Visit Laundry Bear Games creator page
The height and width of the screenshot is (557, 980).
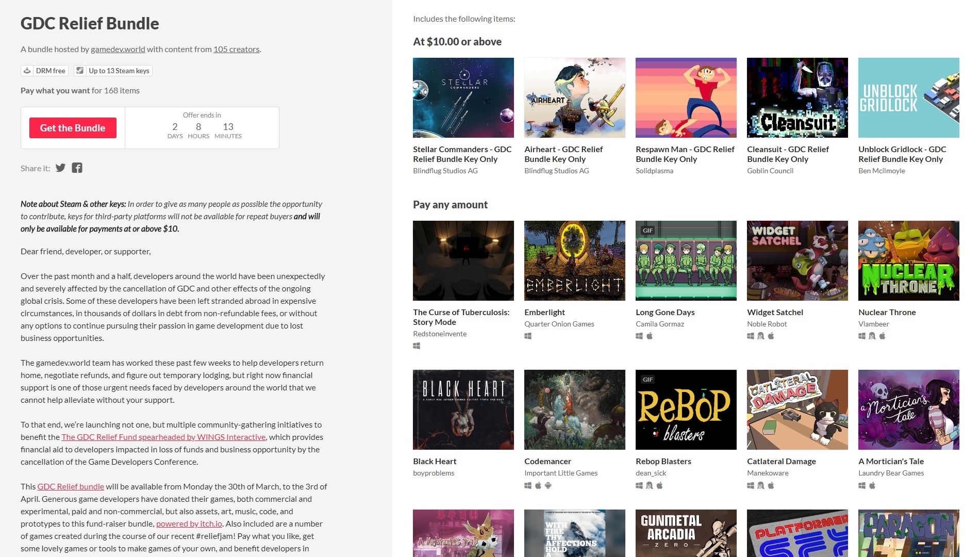click(891, 473)
